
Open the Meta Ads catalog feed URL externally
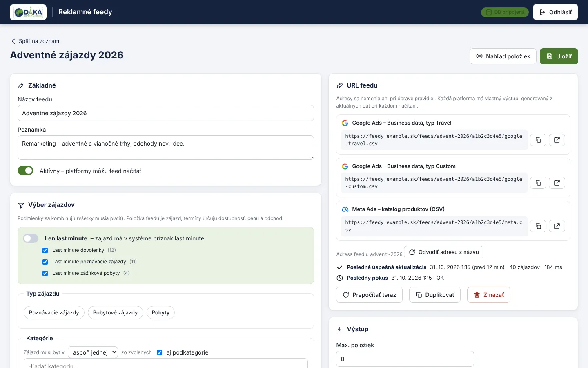point(557,226)
